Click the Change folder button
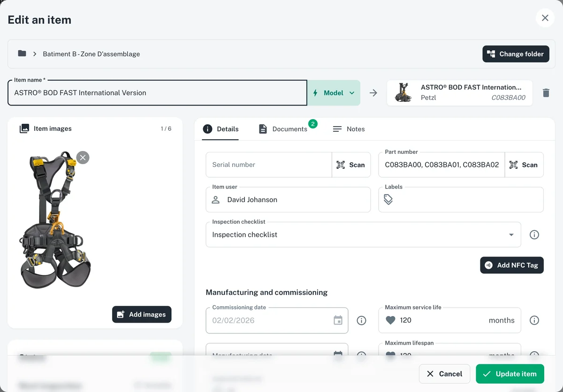The width and height of the screenshot is (563, 392). click(x=516, y=54)
